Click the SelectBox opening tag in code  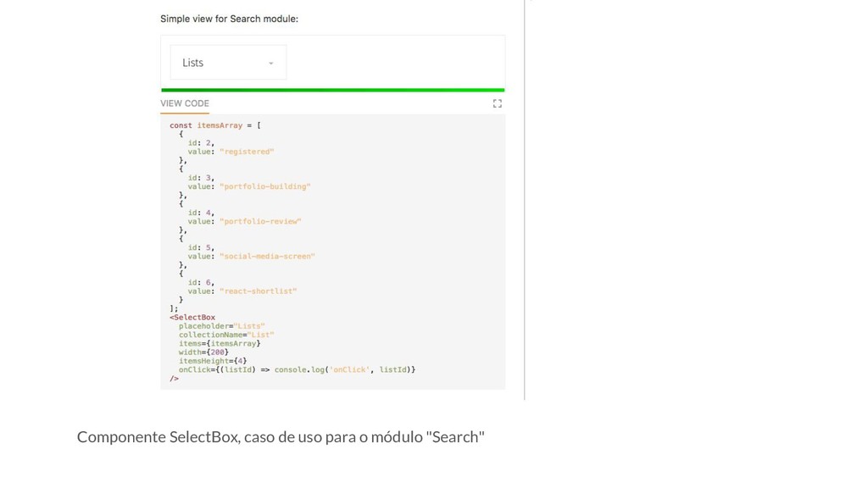coord(193,318)
